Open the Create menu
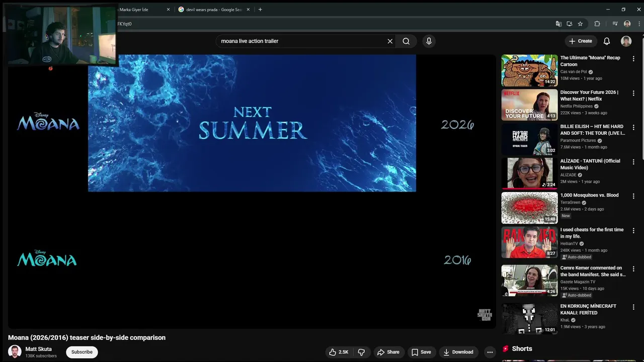644x362 pixels. [581, 41]
